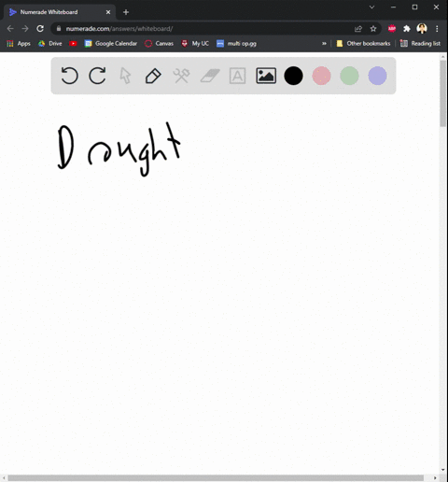The width and height of the screenshot is (448, 482).
Task: Pick the black ink color
Action: [x=293, y=76]
